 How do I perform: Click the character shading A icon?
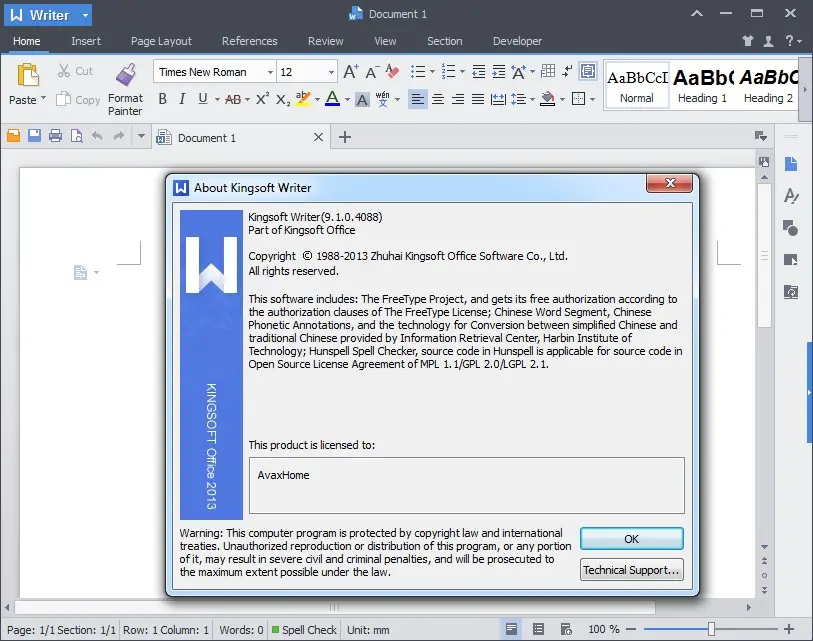click(x=362, y=99)
